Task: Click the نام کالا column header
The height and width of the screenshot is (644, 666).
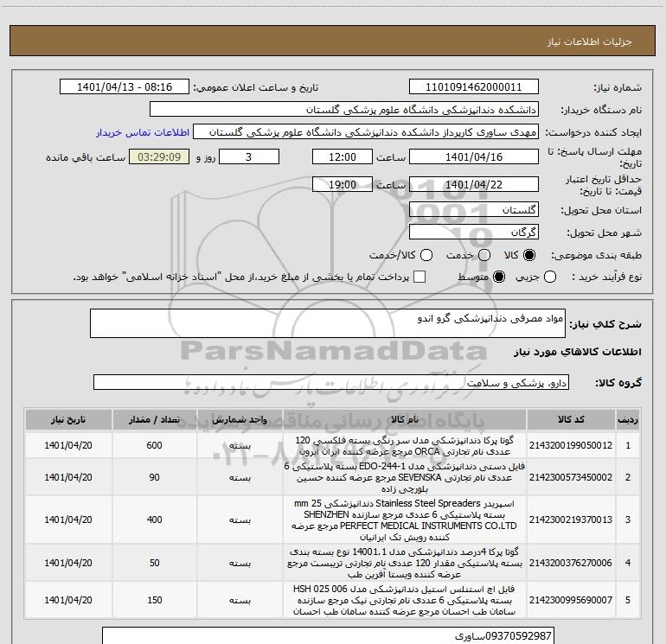Action: click(x=405, y=420)
